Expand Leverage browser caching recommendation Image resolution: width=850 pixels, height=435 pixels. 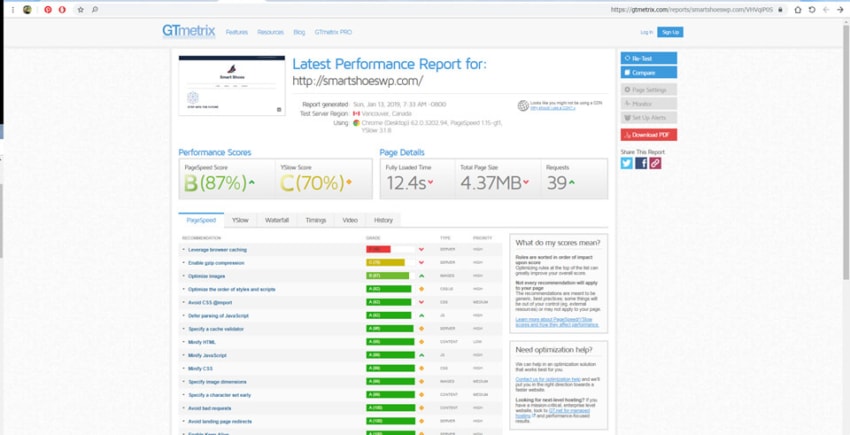[217, 250]
